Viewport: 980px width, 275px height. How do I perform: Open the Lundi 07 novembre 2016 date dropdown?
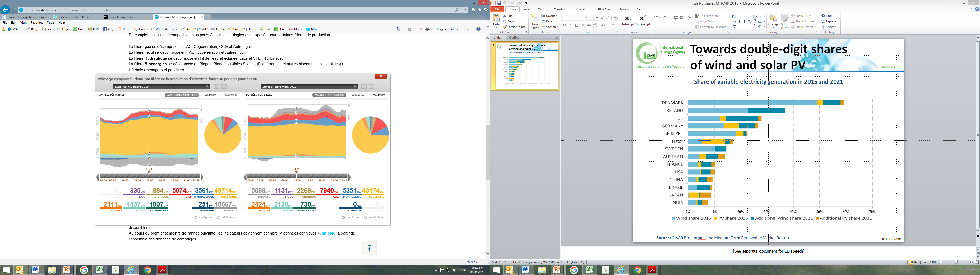coord(309,87)
